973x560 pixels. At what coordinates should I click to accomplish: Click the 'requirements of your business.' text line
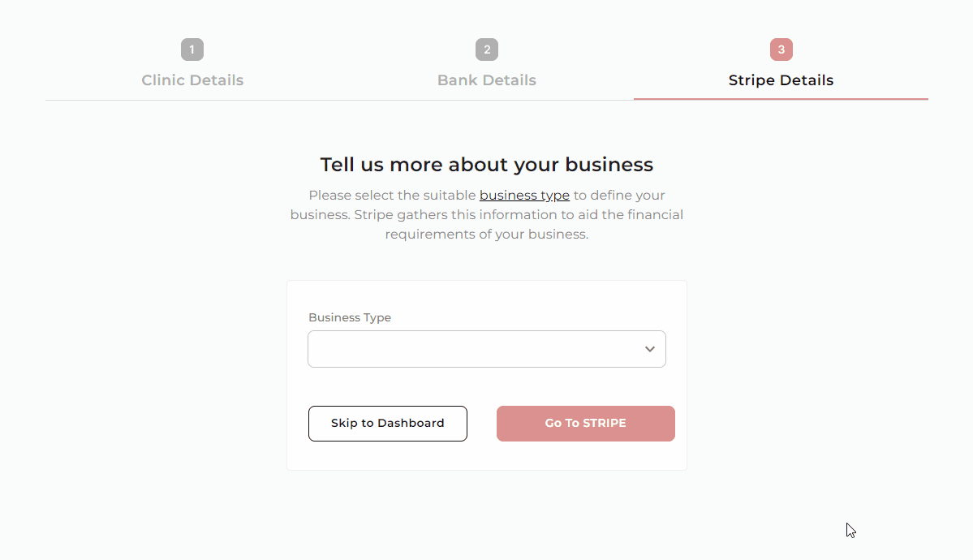(x=487, y=235)
